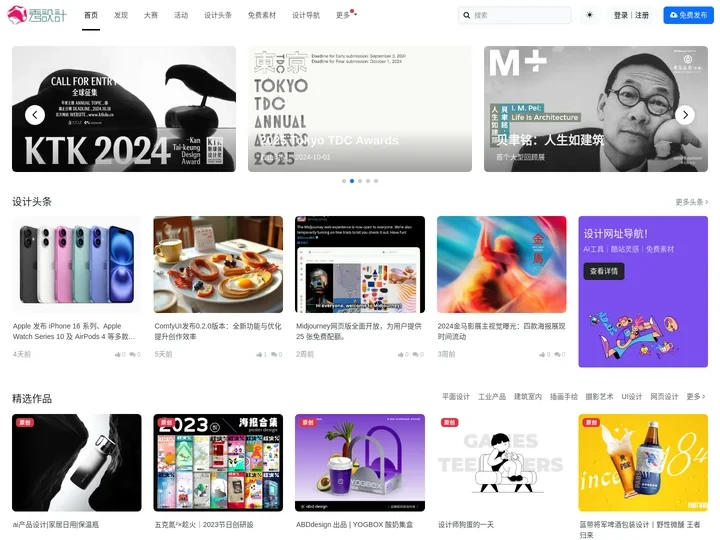Click the site logo in the header
720x540 pixels.
point(37,15)
